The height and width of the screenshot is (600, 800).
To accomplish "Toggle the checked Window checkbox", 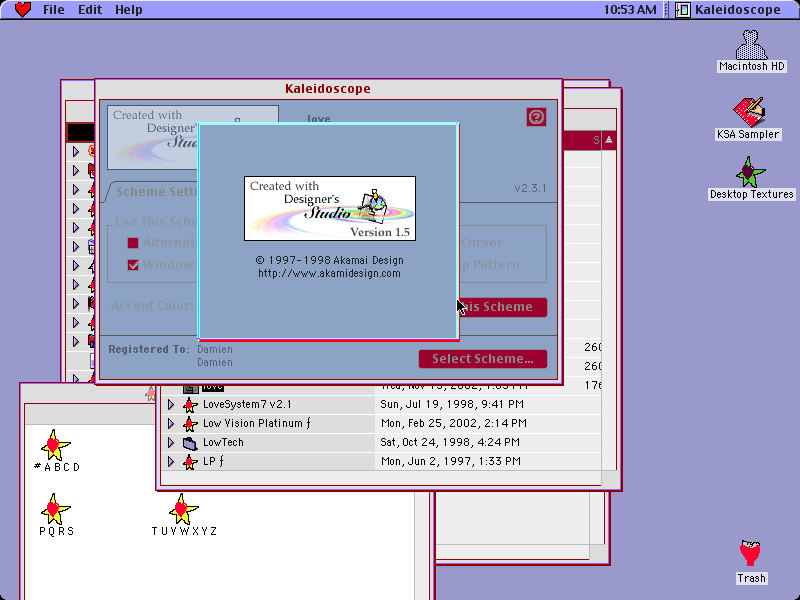I will pyautogui.click(x=133, y=265).
